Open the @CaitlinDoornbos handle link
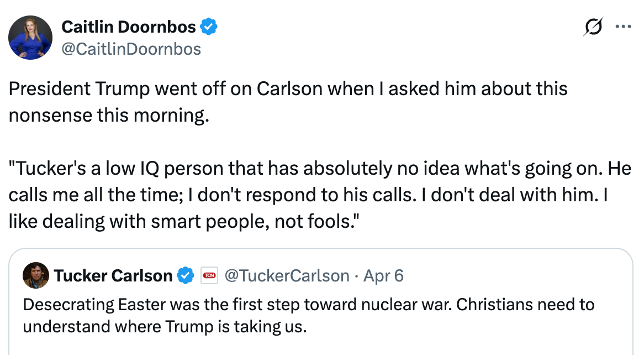Screen dimensions: 644x355 tap(131, 49)
